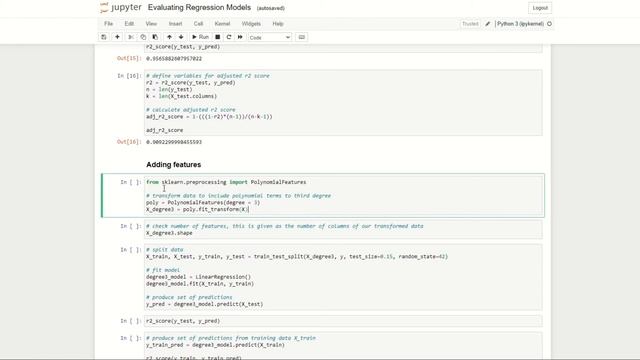640x360 pixels.
Task: Open the Widgets menu
Action: 251,24
